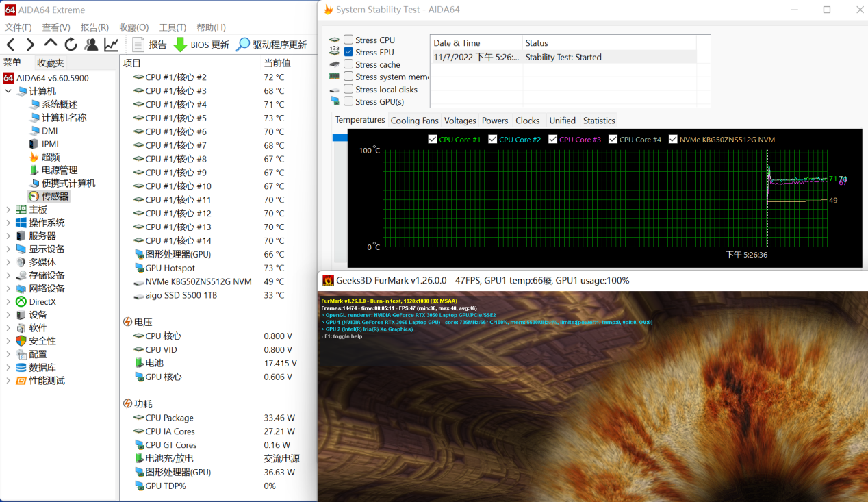This screenshot has width=868, height=502.
Task: Click 驱动程序更新 driver update button
Action: tap(271, 45)
